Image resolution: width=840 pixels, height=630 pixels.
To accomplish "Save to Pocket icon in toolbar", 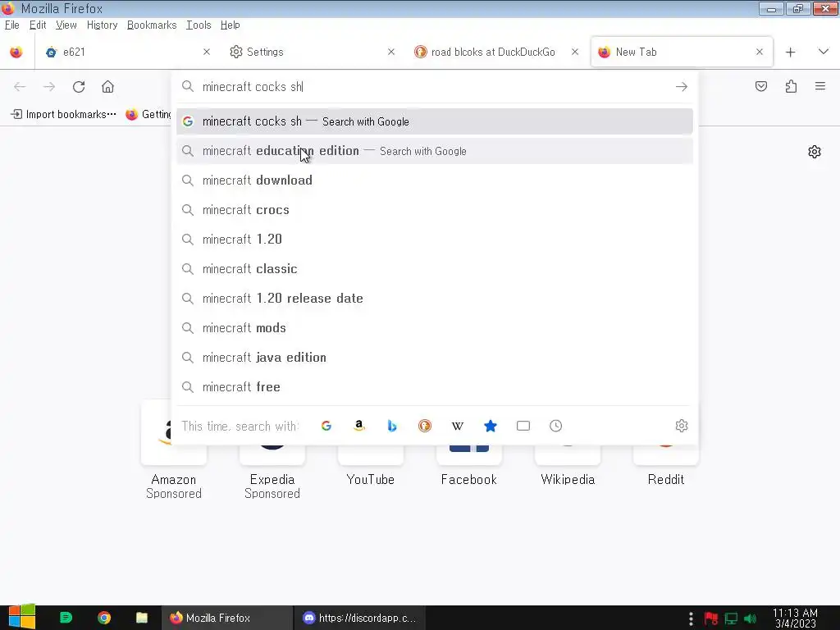I will [x=760, y=86].
